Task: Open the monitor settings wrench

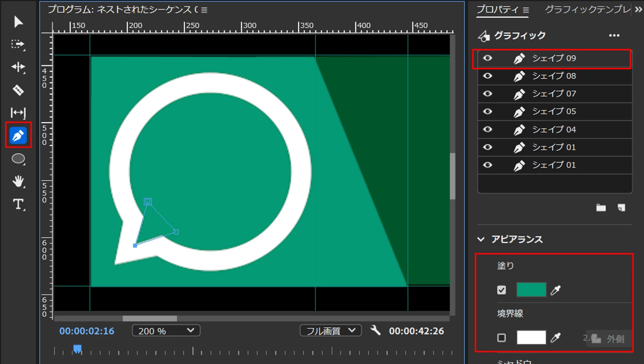Action: point(375,330)
